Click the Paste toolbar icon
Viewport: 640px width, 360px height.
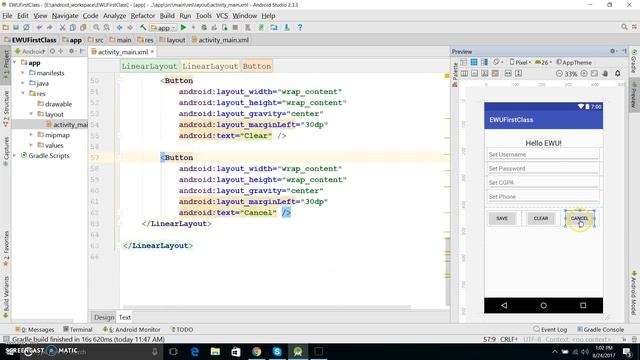pyautogui.click(x=83, y=27)
